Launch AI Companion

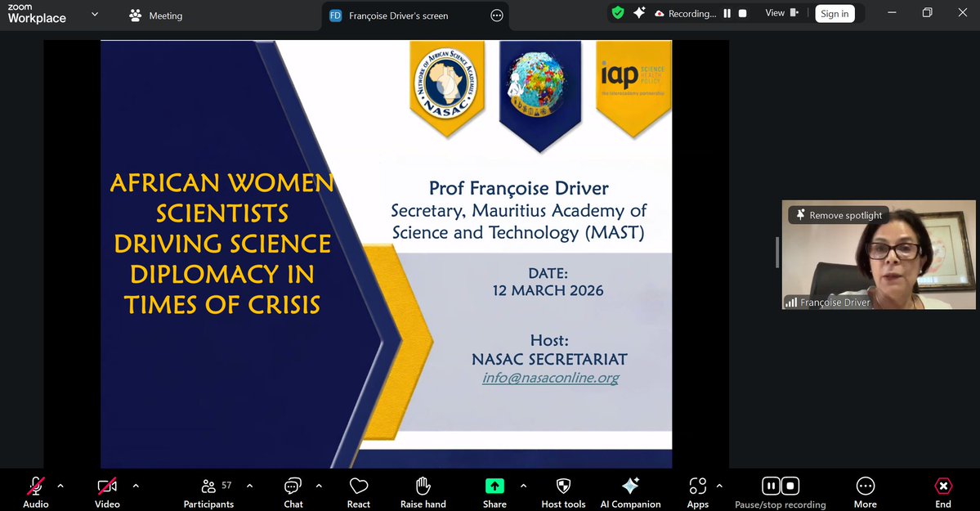coord(630,489)
